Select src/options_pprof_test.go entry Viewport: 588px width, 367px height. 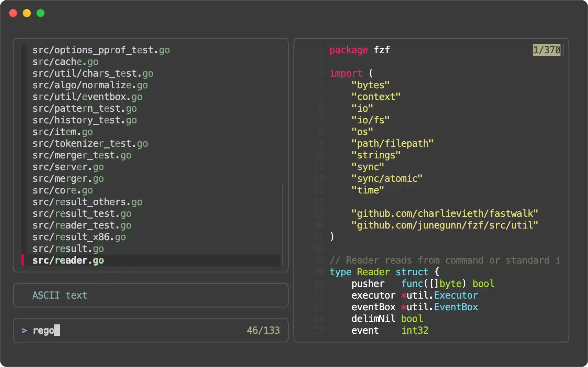click(101, 50)
